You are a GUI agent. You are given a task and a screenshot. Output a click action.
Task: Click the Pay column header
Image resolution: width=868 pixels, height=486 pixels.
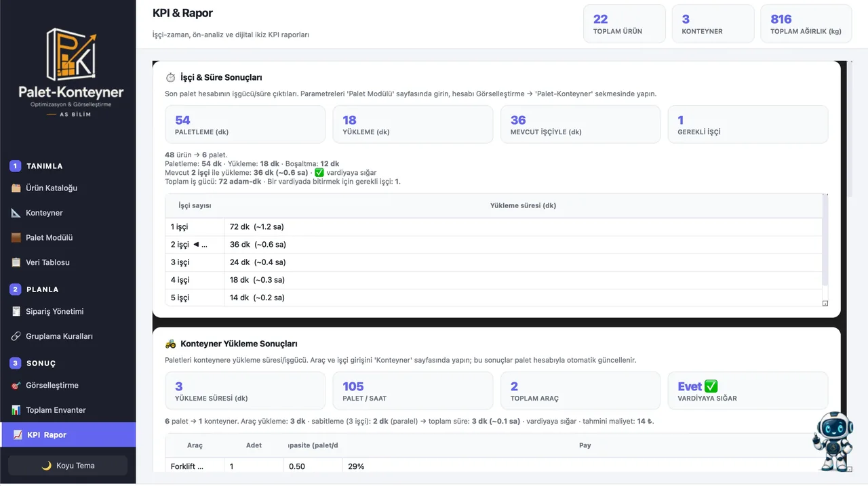585,445
